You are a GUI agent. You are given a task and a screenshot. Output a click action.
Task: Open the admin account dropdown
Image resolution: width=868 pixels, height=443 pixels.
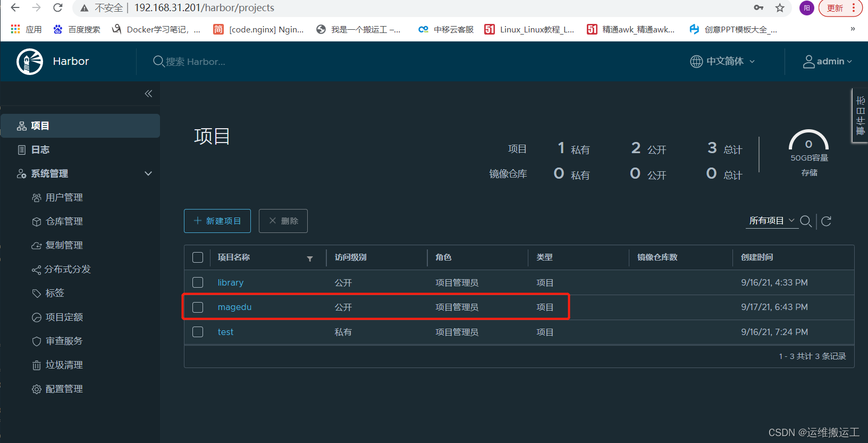(x=828, y=62)
